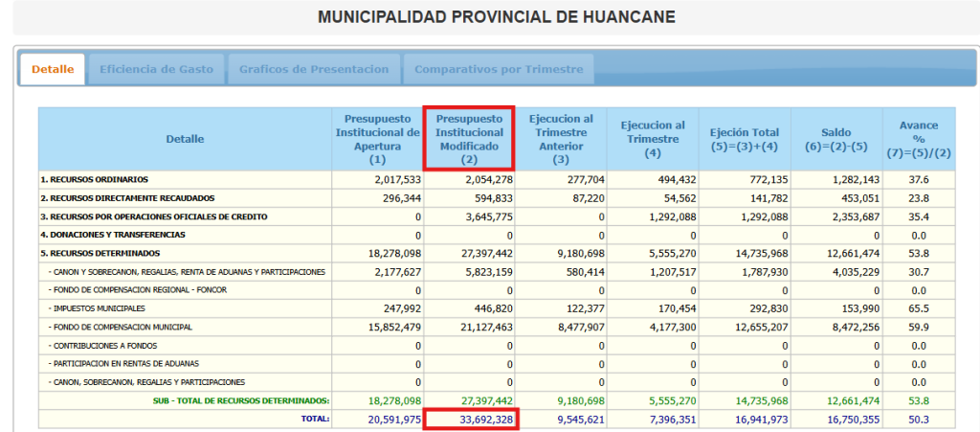Viewport: 980px width, 432px height.
Task: Click saldo value 453,051
Action: [861, 199]
